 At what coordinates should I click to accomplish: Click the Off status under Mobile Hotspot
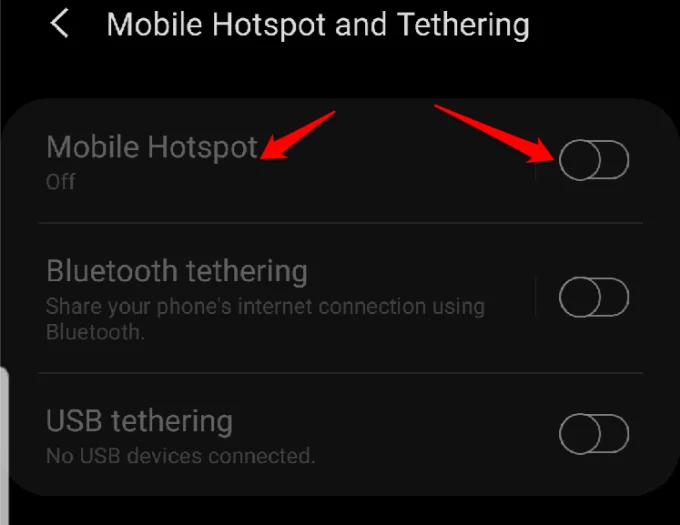(x=61, y=182)
